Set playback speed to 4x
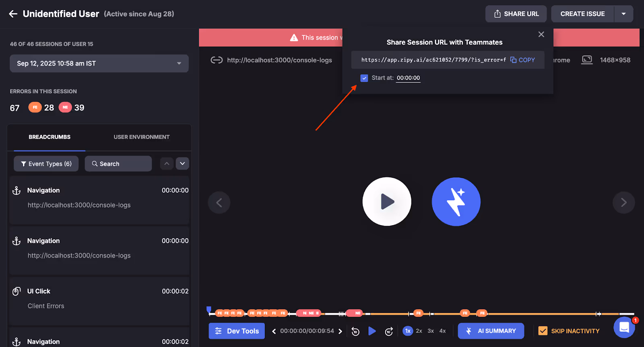Image resolution: width=644 pixels, height=347 pixels. coord(442,331)
